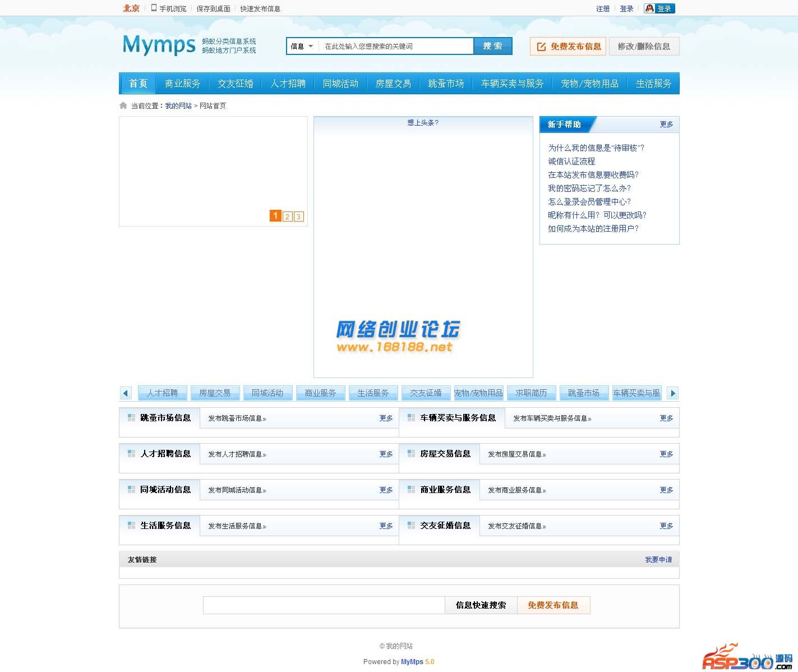This screenshot has height=672, width=798.
Task: Select slide 1 in the banner pager
Action: [x=275, y=216]
